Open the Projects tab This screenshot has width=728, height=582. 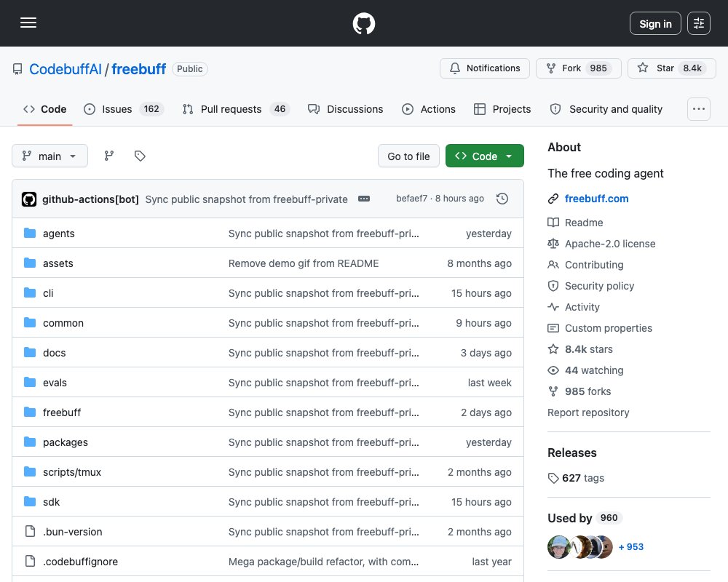point(502,109)
